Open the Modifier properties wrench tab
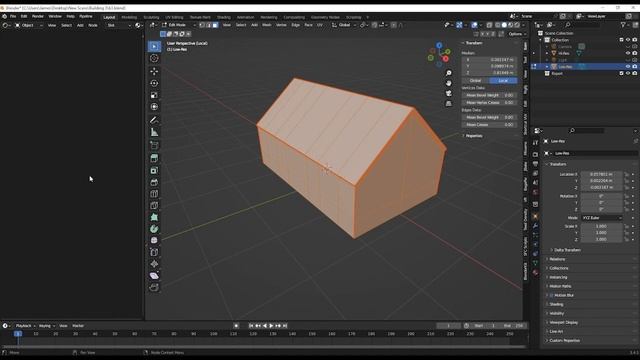This screenshot has width=640, height=360. (x=535, y=226)
